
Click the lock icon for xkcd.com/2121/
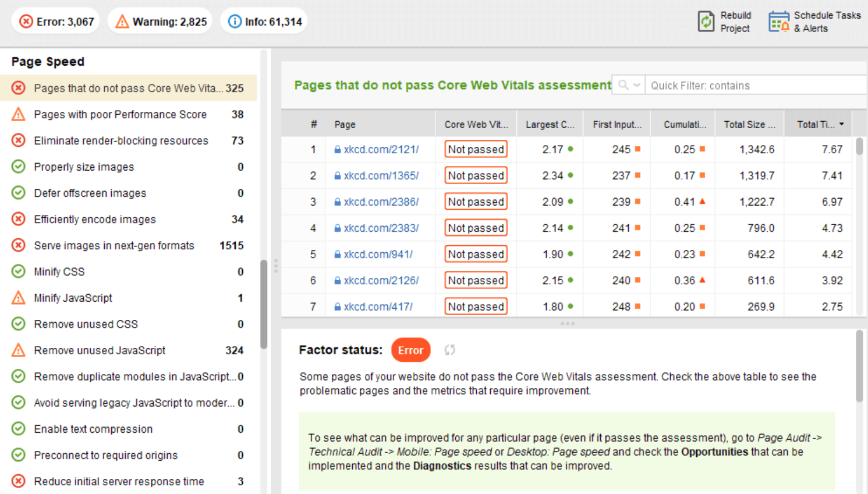point(338,150)
